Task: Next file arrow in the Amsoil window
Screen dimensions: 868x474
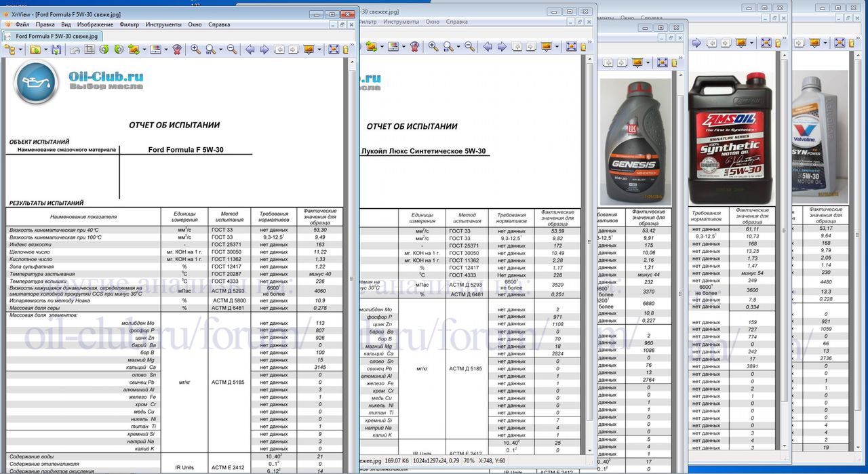Action: pyautogui.click(x=696, y=43)
